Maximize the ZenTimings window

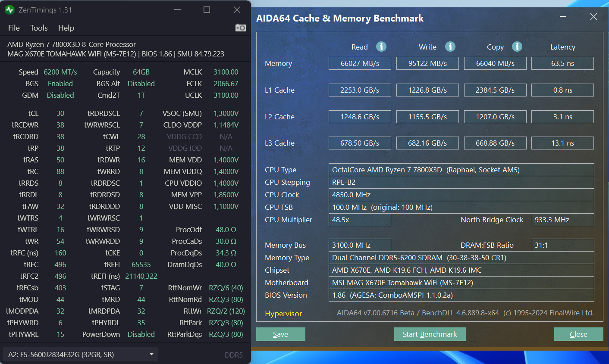pos(207,9)
